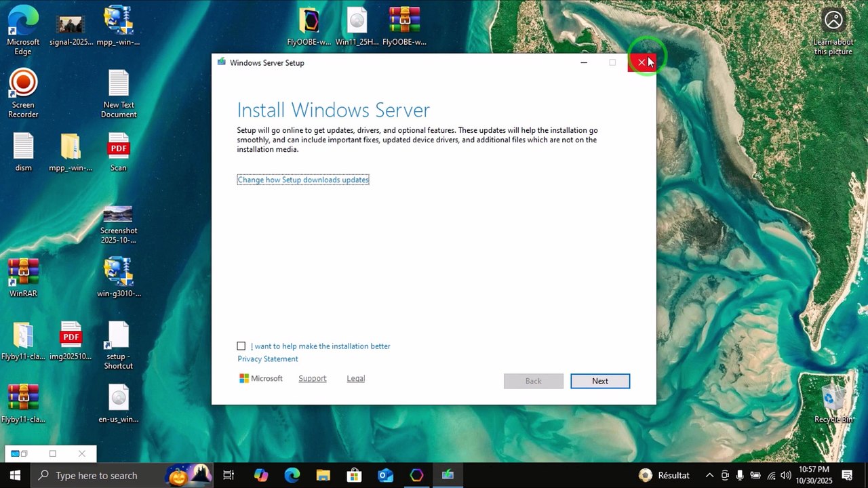Select the New Text Document desktop icon
This screenshot has width=868, height=488.
pos(119,93)
